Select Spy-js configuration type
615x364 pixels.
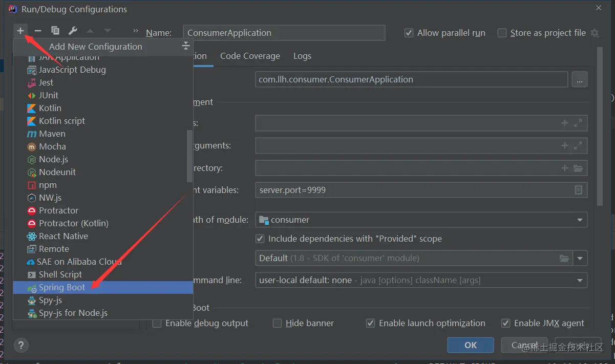point(103,300)
